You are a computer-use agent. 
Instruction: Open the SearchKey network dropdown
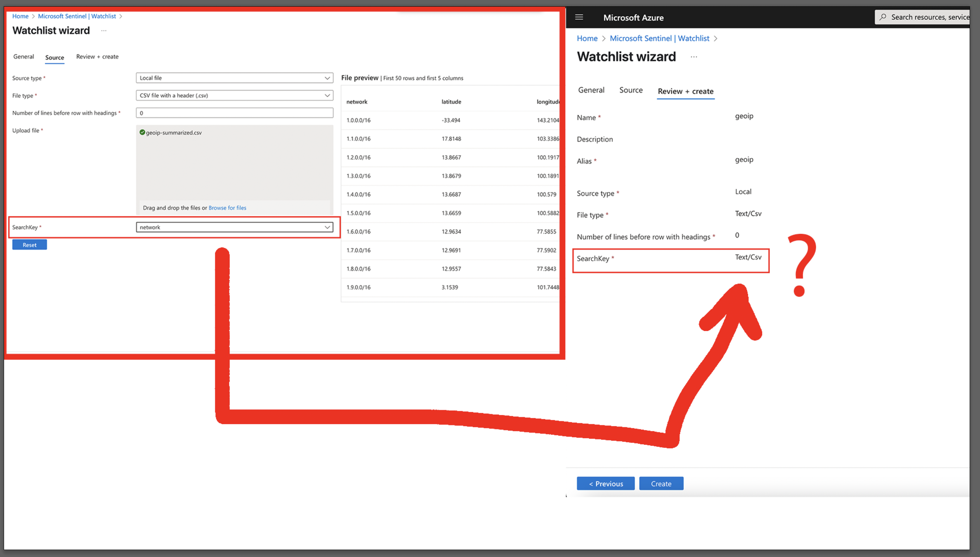click(x=234, y=227)
